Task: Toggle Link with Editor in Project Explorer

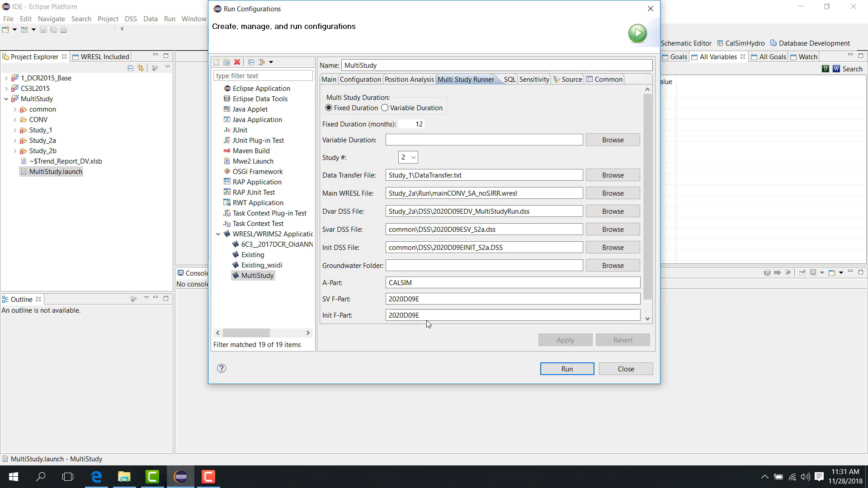Action: click(x=141, y=68)
